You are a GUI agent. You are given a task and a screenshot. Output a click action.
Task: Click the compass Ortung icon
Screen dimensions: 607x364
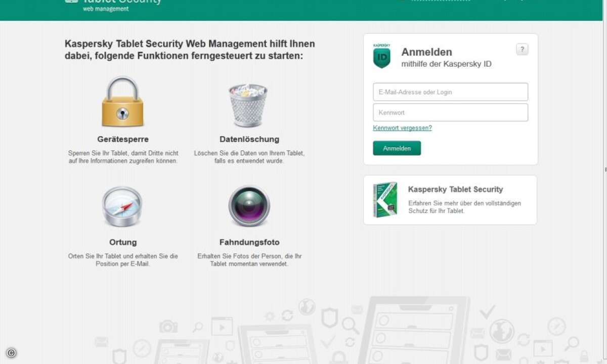pos(122,206)
